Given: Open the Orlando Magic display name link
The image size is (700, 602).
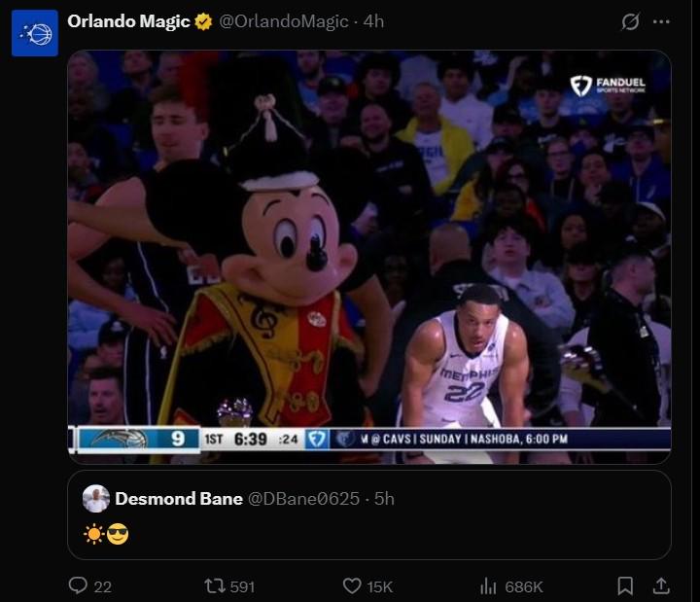Looking at the screenshot, I should (x=128, y=21).
